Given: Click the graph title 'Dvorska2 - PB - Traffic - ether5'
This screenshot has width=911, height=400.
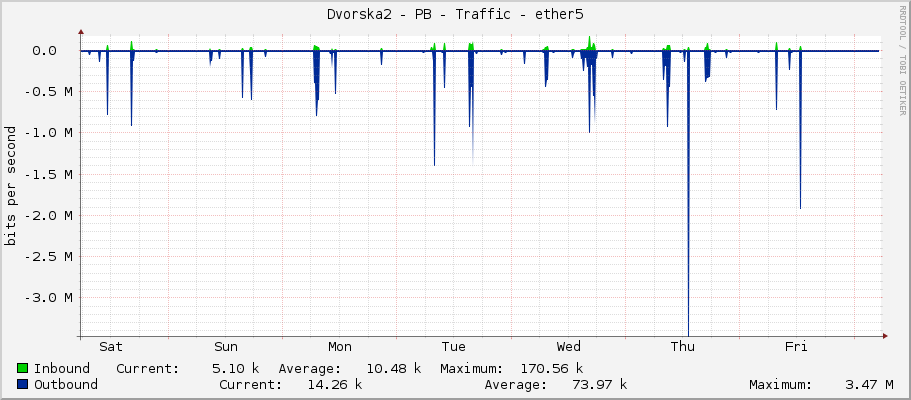Looking at the screenshot, I should click(x=455, y=15).
